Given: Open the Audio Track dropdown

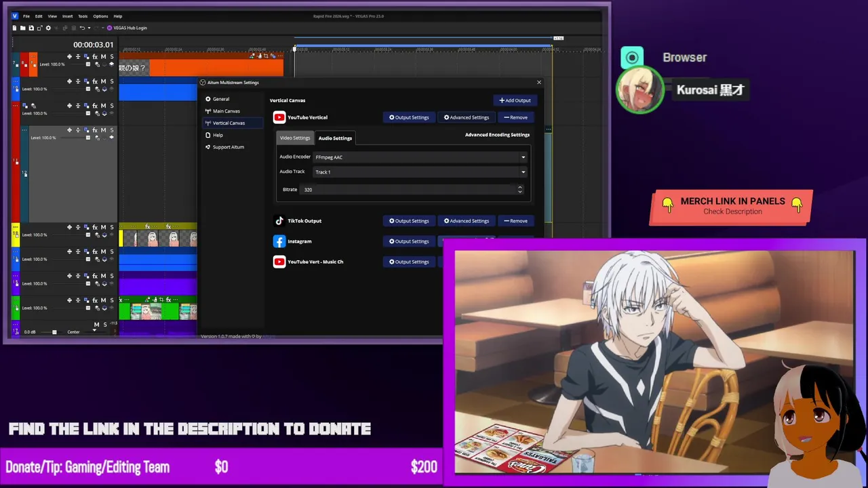Looking at the screenshot, I should (x=420, y=172).
